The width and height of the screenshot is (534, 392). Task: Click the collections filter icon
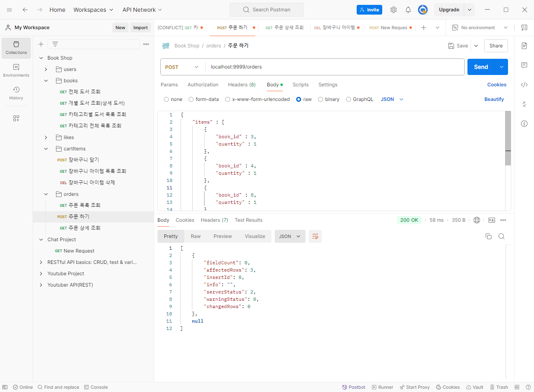coord(55,44)
